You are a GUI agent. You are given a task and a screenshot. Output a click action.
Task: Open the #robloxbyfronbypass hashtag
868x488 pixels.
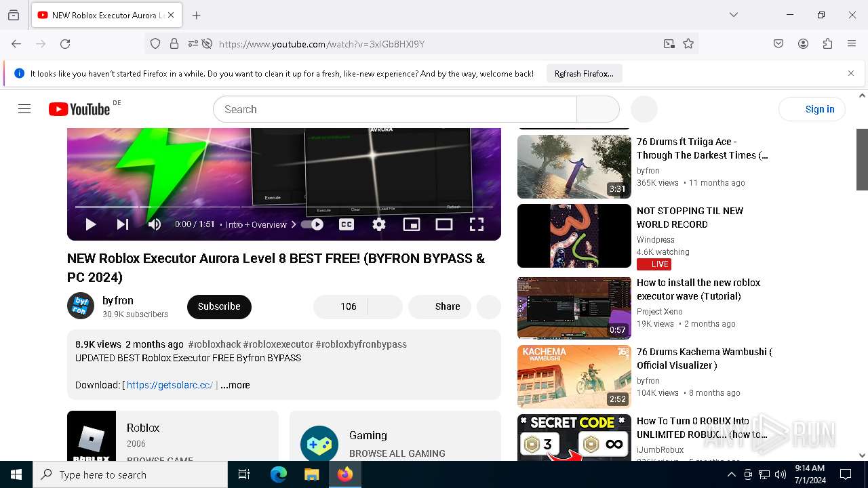coord(361,344)
